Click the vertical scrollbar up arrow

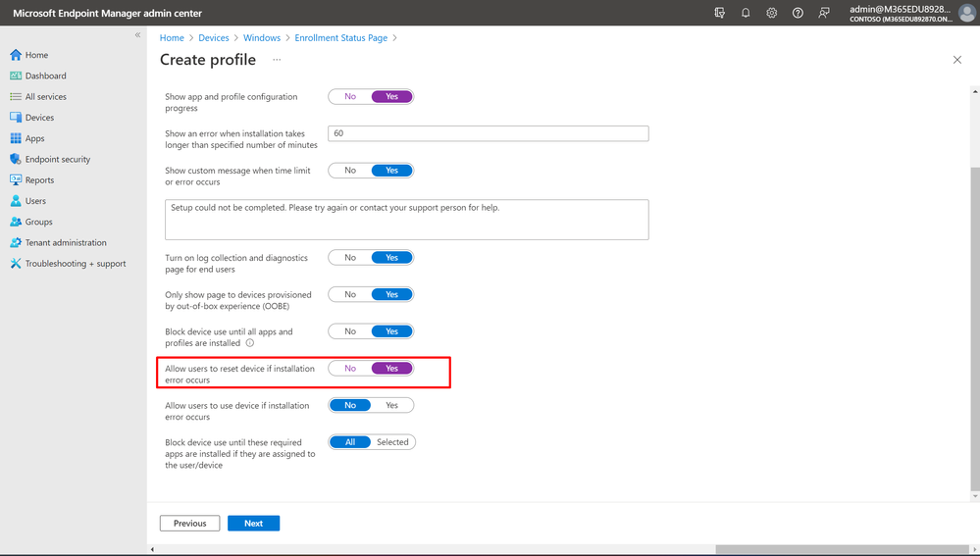coord(975,92)
